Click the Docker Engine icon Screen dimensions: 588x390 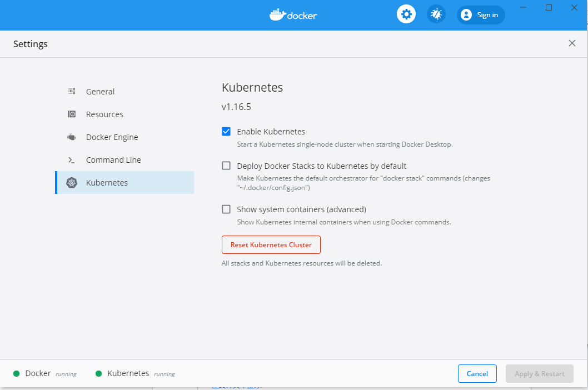72,137
